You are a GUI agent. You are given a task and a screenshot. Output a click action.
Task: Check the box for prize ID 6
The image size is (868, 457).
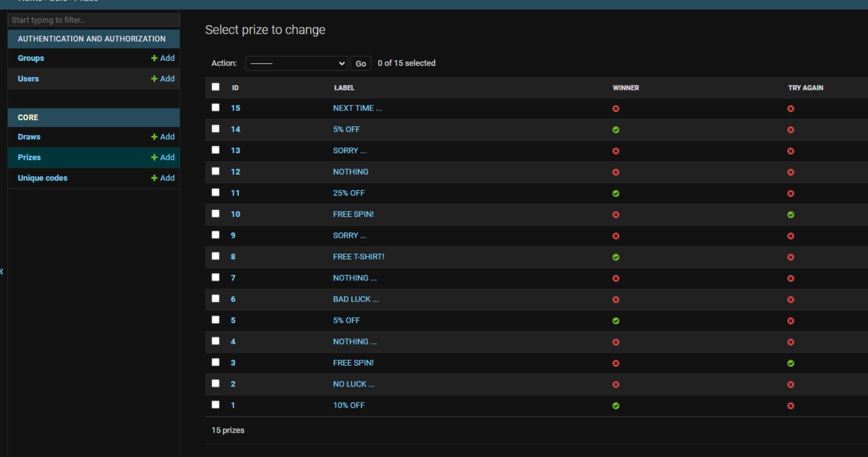[x=215, y=299]
